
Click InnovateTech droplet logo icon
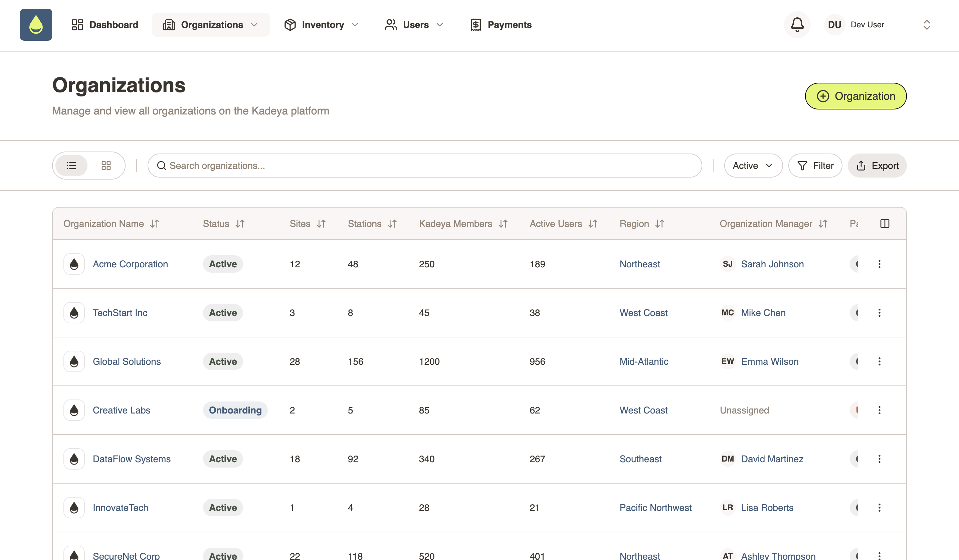point(74,508)
